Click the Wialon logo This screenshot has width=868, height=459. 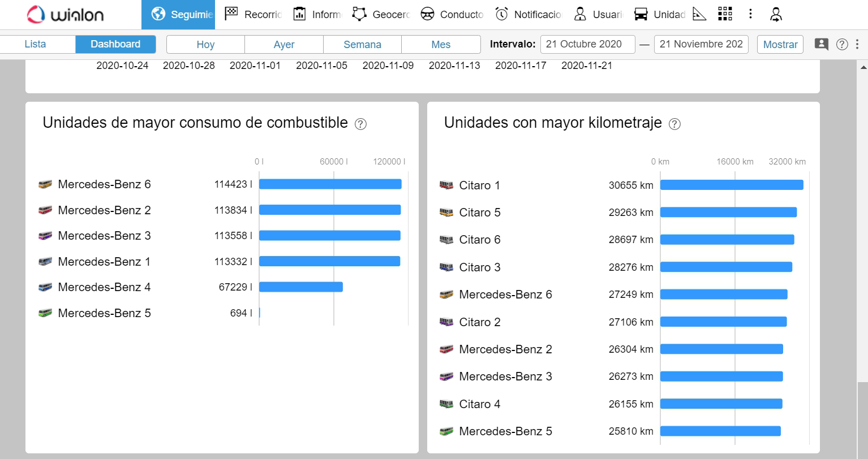(x=65, y=15)
